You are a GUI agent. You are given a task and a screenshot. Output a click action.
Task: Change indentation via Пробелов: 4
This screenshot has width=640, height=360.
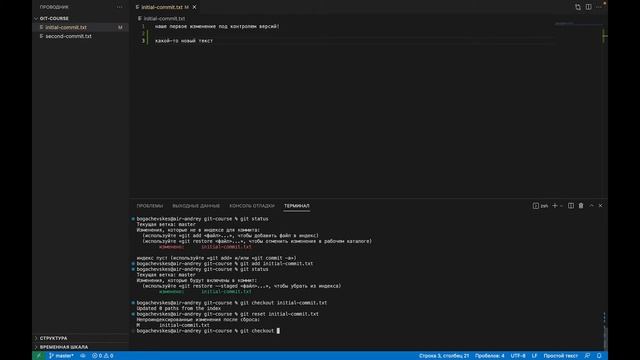coord(489,356)
